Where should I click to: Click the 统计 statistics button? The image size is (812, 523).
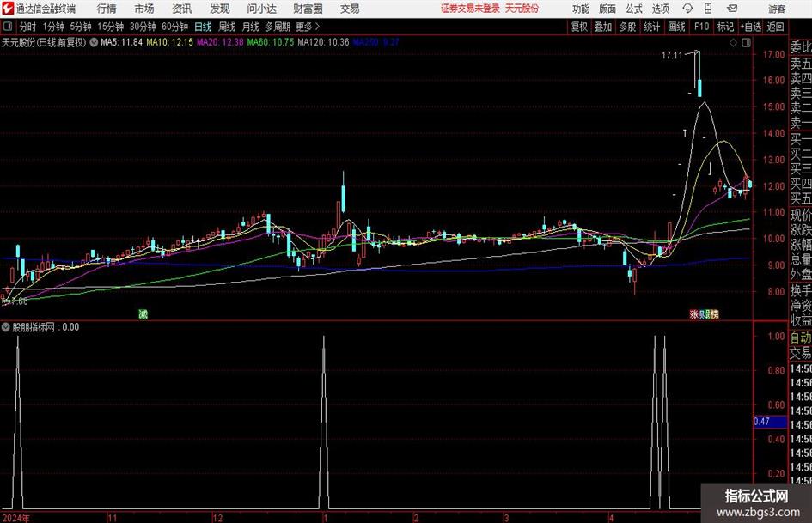(x=651, y=27)
